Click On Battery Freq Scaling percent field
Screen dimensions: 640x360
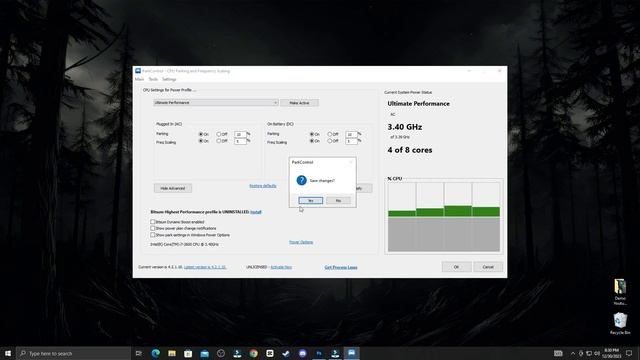351,141
